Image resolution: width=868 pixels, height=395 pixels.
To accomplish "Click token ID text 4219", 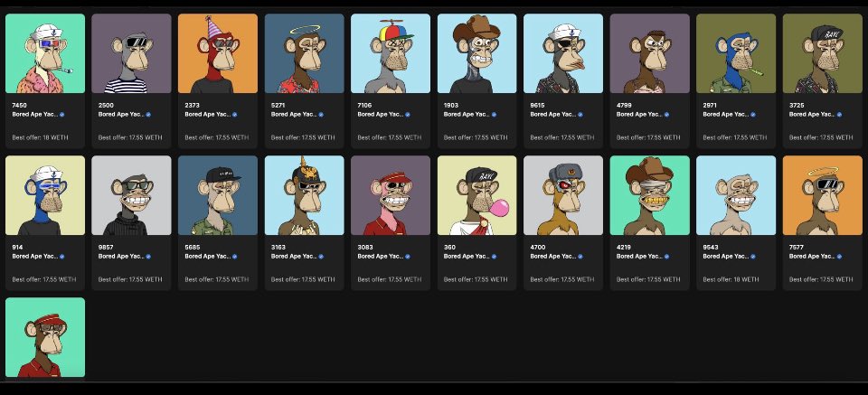I will coord(623,248).
